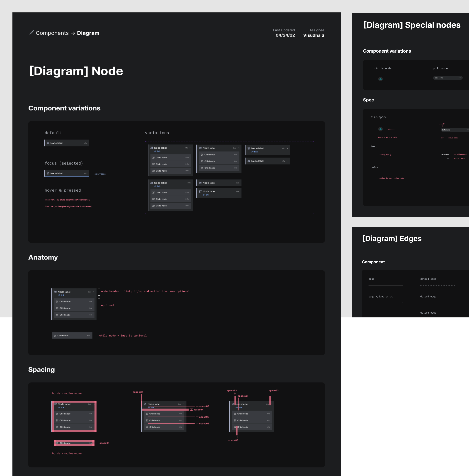Select the focused Node label component
This screenshot has height=476, width=469.
click(66, 173)
